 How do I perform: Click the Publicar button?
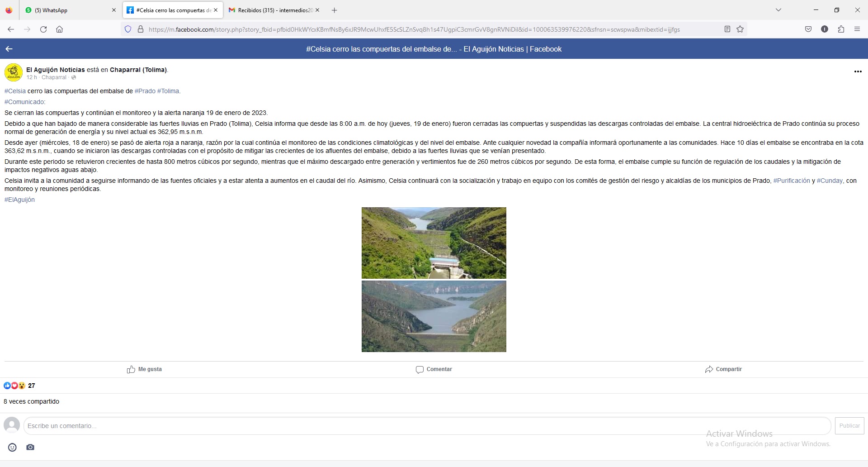(849, 426)
